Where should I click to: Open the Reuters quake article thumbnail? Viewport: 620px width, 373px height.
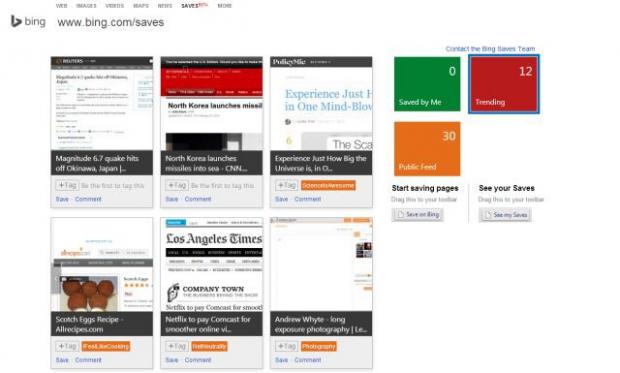(102, 104)
